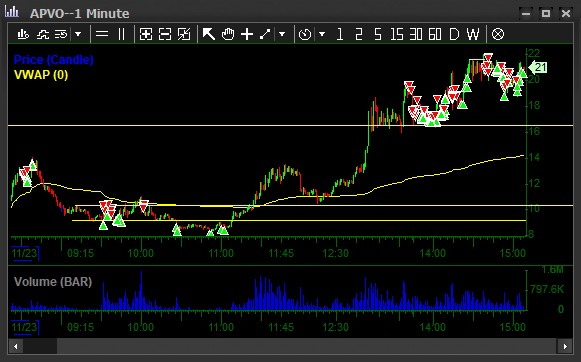The width and height of the screenshot is (581, 362).
Task: Click the reset zoom fit icon
Action: (184, 34)
